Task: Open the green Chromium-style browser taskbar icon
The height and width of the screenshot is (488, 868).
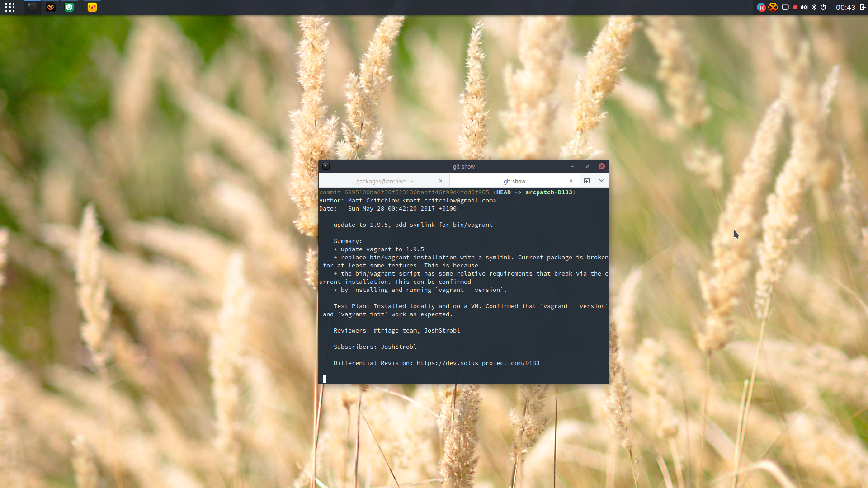Action: (x=69, y=7)
